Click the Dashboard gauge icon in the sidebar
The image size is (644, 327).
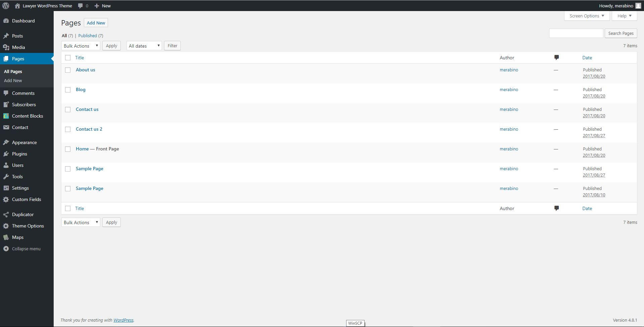coord(6,21)
